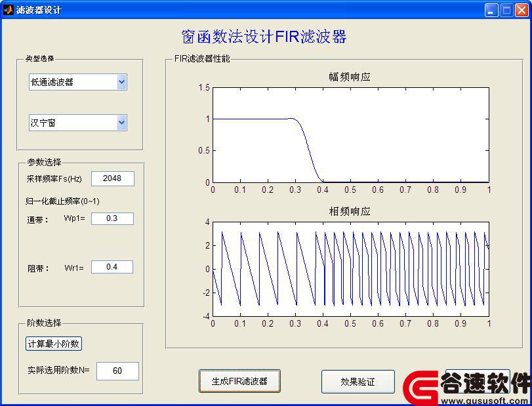
Task: Click inside the magnitude response plot
Action: coord(350,135)
